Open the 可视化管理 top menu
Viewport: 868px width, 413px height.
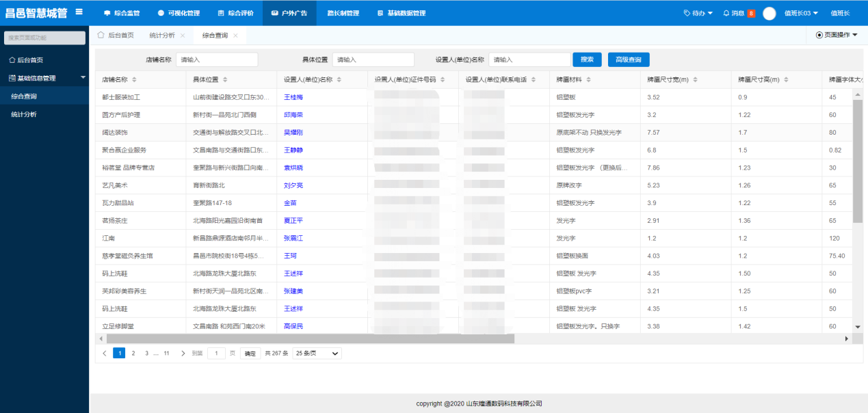click(179, 13)
